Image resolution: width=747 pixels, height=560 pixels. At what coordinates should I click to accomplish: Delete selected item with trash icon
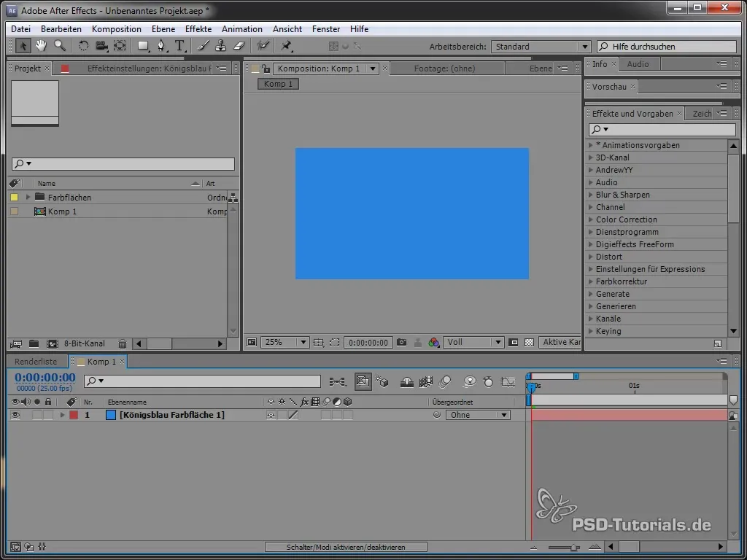123,343
